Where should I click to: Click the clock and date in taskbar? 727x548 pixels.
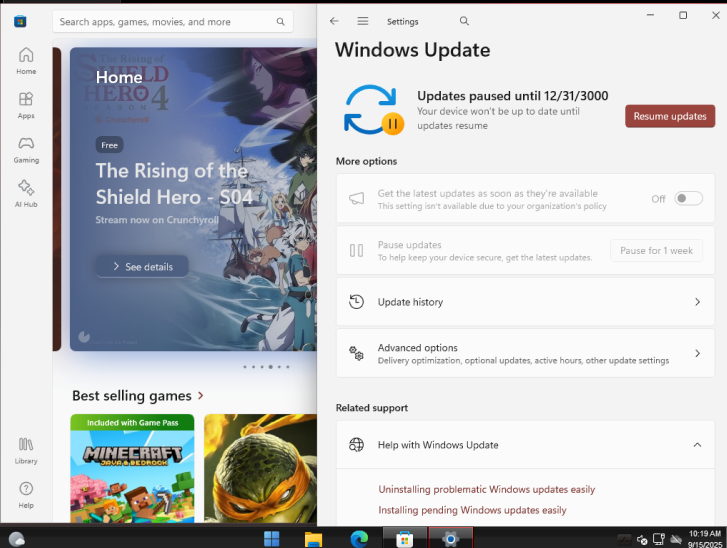[704, 539]
